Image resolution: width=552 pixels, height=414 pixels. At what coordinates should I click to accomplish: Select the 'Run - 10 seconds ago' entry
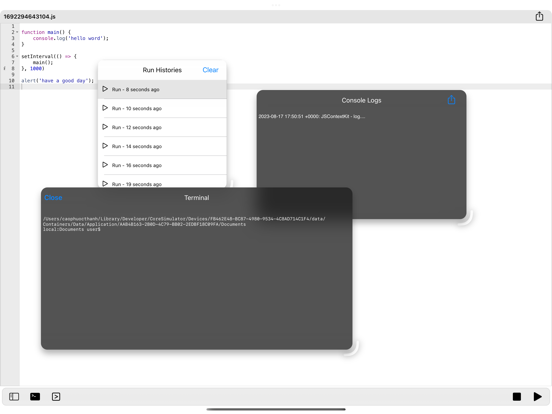point(162,108)
